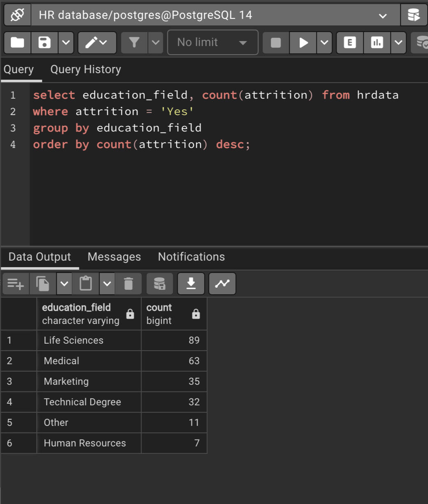Open the execute options dropdown arrow
Screen dimensions: 428x504
point(324,42)
